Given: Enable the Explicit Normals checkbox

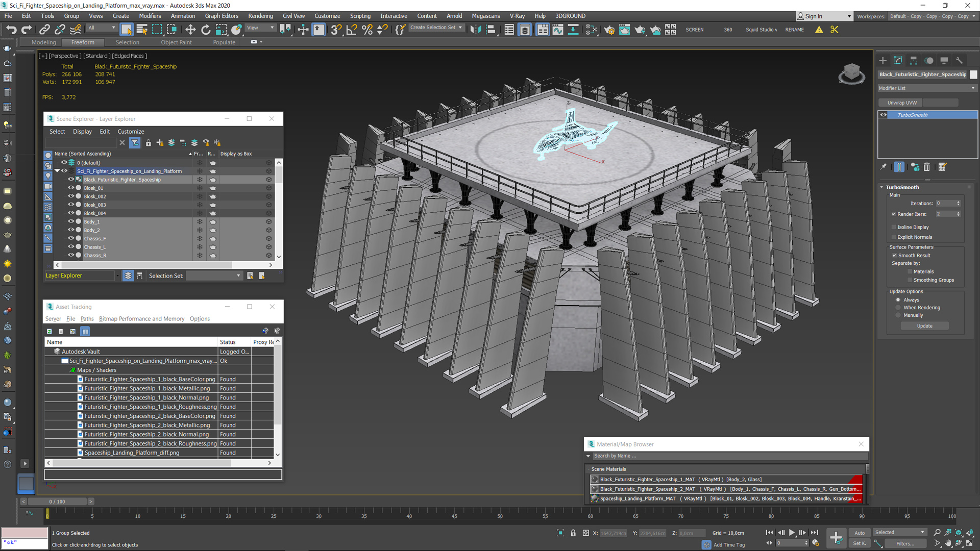Looking at the screenshot, I should 894,237.
